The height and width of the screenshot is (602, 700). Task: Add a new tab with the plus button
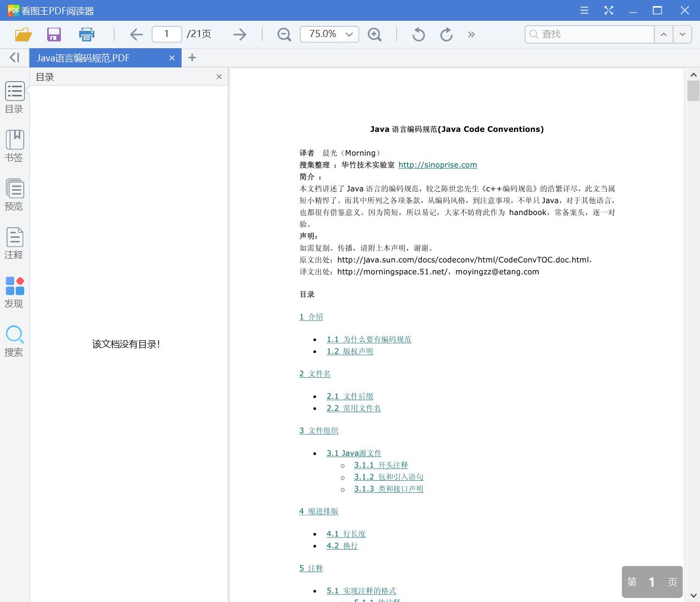click(x=192, y=58)
